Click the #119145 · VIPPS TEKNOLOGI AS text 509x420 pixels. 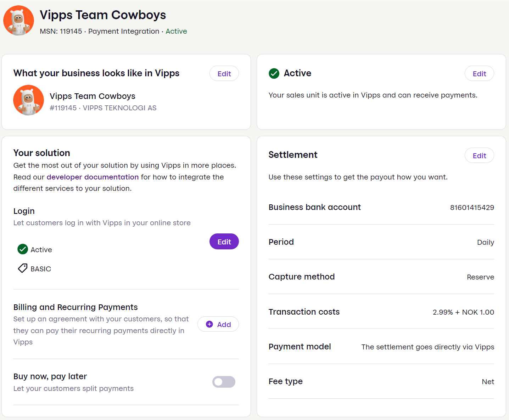point(103,108)
